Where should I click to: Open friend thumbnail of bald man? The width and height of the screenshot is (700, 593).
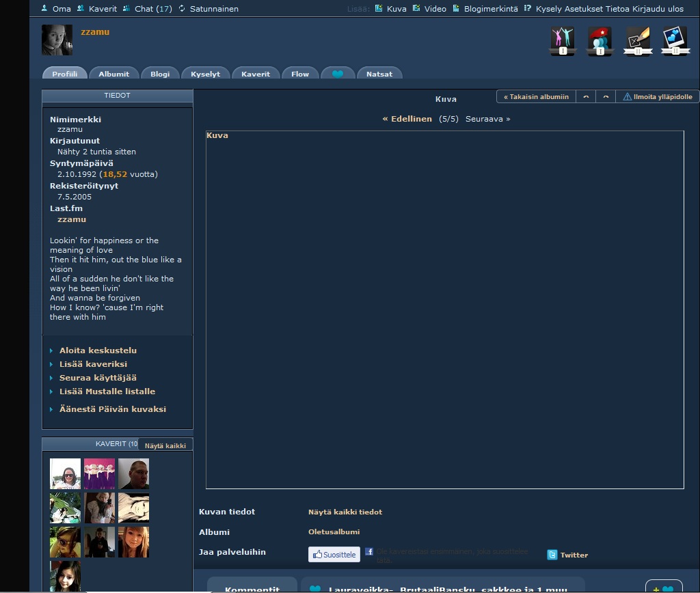click(x=133, y=474)
